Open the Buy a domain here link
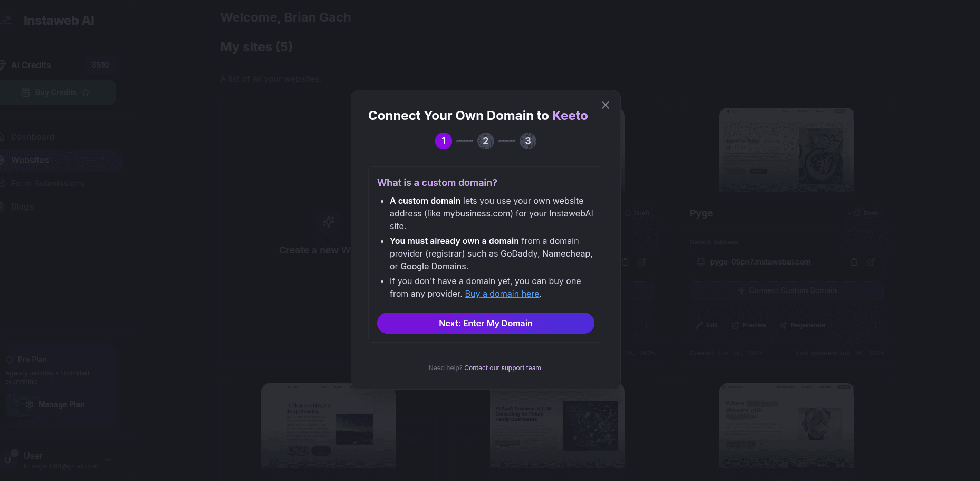Viewport: 980px width, 481px height. click(x=502, y=294)
